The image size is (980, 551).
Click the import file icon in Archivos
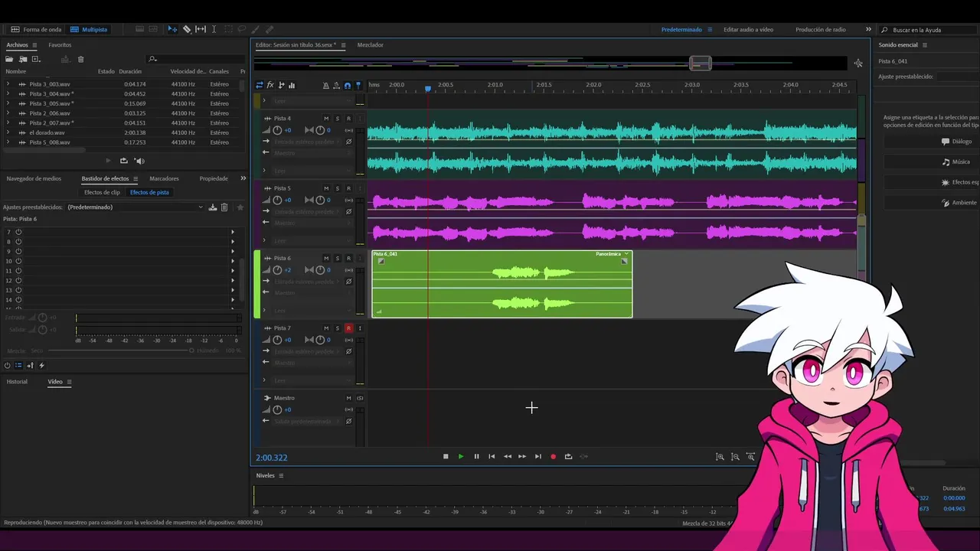click(23, 59)
